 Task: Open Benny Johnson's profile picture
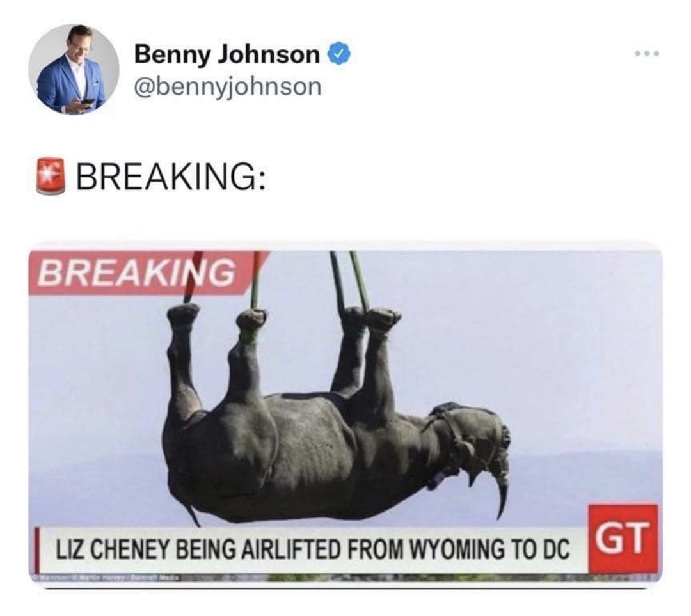click(x=74, y=68)
